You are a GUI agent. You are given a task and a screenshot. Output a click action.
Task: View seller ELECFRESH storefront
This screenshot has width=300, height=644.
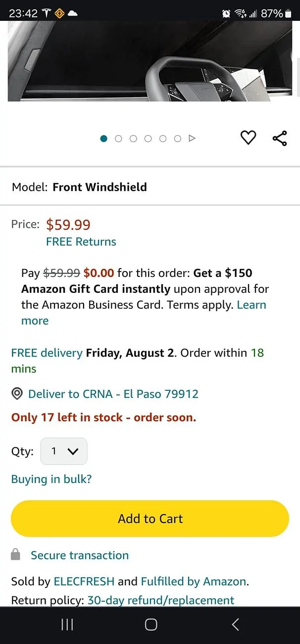84,581
